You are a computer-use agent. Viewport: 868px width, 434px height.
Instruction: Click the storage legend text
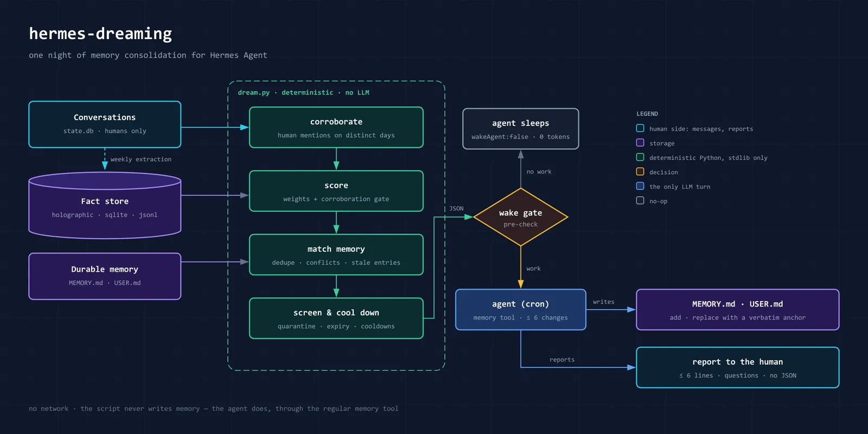tap(662, 143)
